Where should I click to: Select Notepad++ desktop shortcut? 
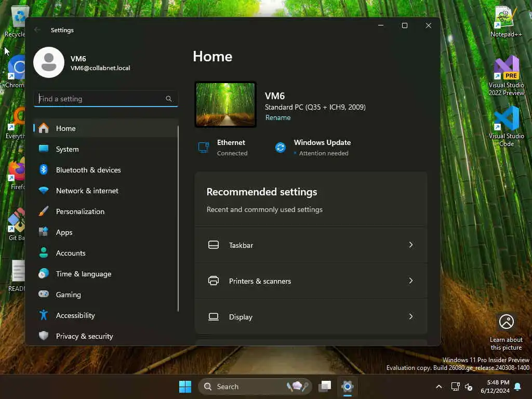pos(506,21)
